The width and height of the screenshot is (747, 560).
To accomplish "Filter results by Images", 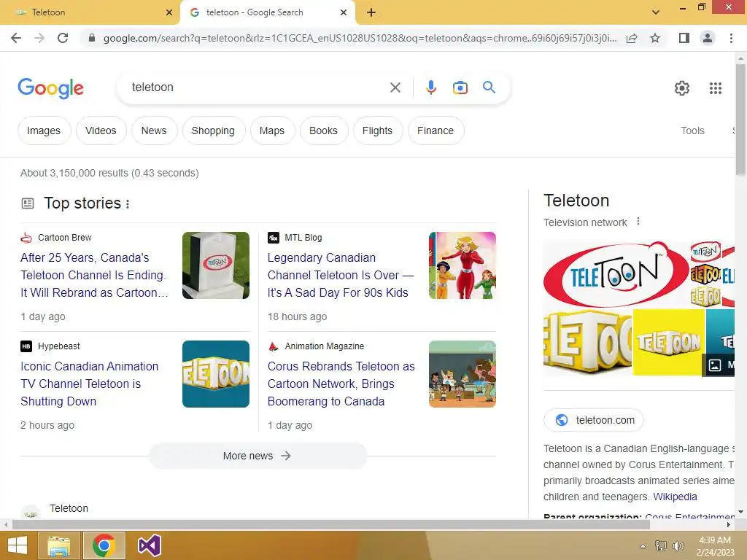I will [x=44, y=131].
